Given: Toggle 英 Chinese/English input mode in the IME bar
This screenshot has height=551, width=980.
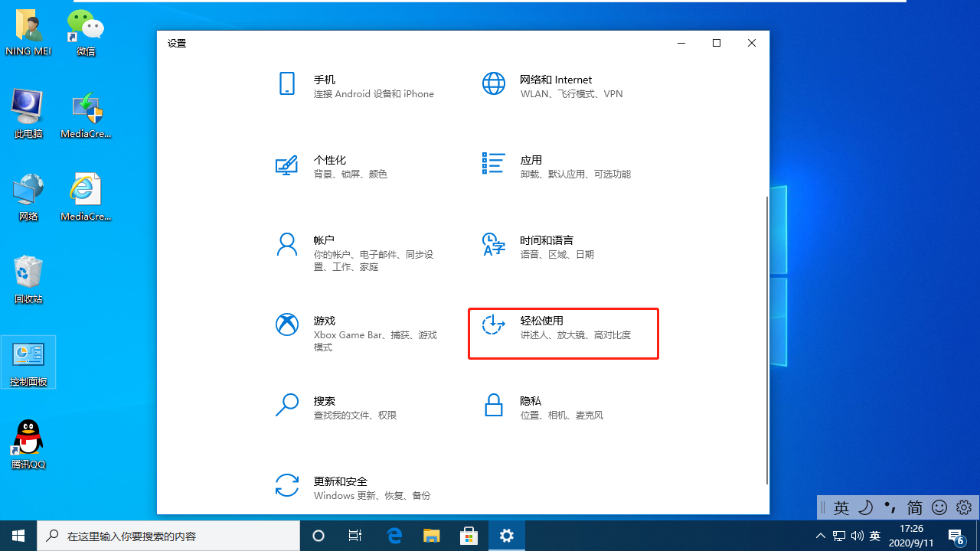Looking at the screenshot, I should coord(841,507).
